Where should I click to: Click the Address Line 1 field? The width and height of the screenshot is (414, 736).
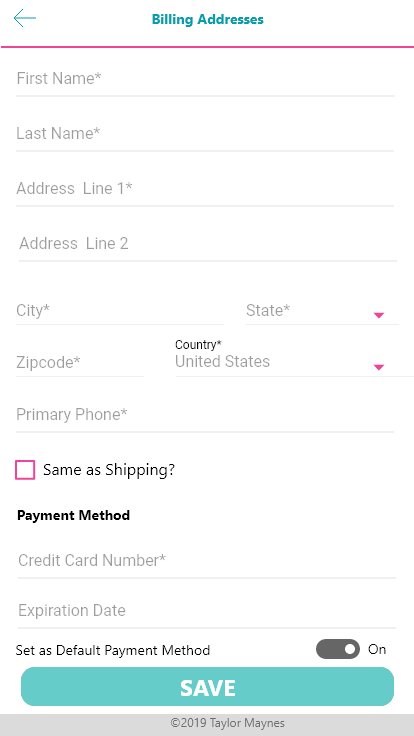[205, 189]
